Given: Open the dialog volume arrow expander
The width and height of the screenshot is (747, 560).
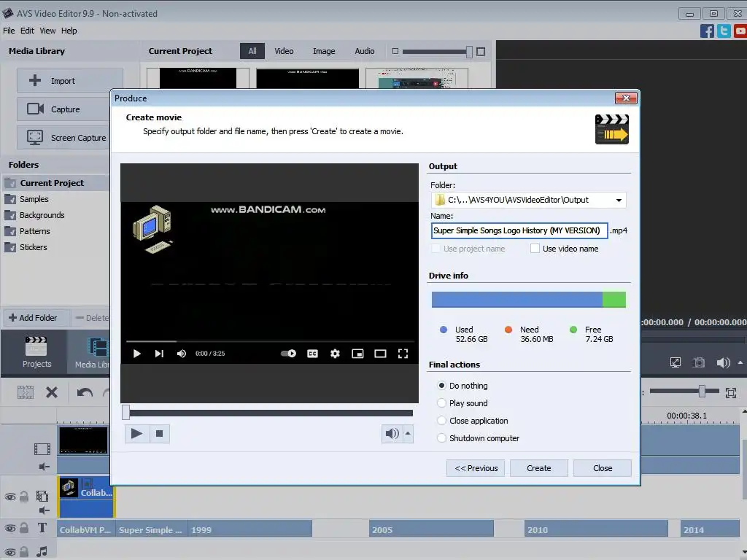Looking at the screenshot, I should [408, 433].
